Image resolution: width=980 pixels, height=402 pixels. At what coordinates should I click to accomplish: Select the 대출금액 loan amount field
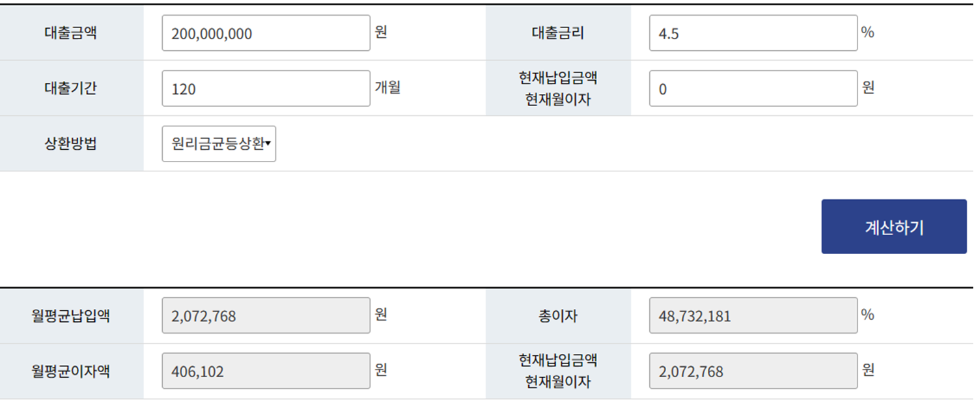pos(266,33)
